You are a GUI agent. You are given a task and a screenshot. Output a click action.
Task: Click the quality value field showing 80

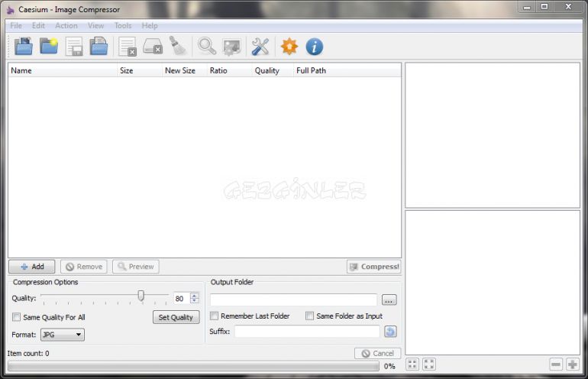[182, 298]
